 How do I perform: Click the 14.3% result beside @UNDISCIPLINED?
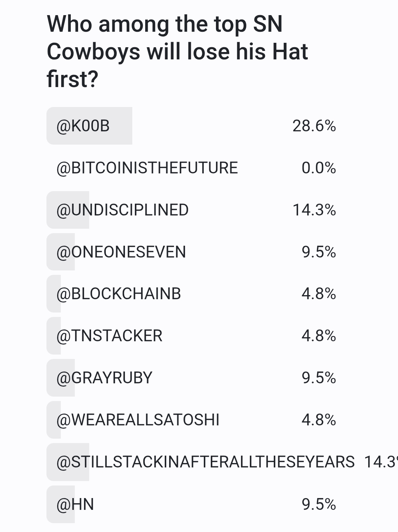314,210
